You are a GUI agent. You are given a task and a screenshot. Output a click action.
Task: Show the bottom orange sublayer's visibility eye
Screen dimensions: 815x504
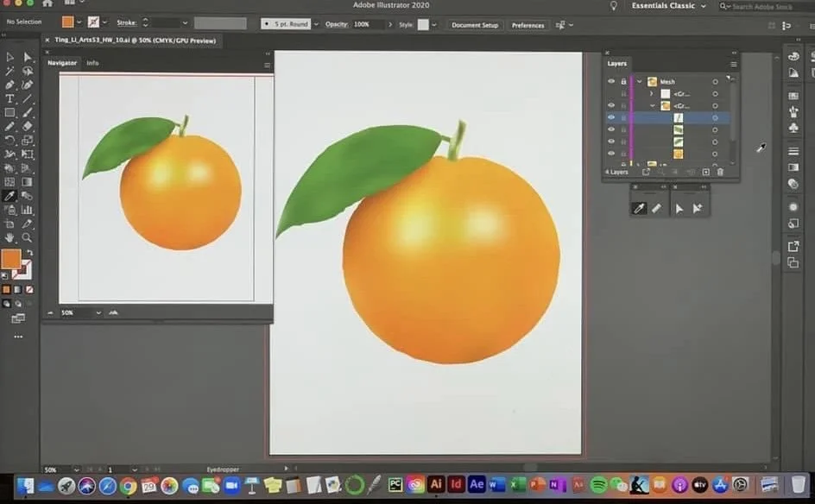coord(610,154)
